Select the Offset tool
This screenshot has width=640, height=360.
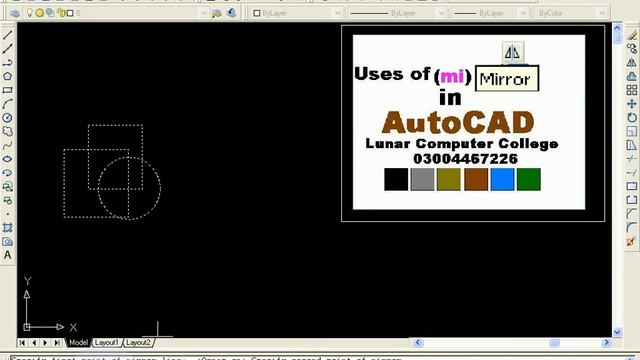632,76
